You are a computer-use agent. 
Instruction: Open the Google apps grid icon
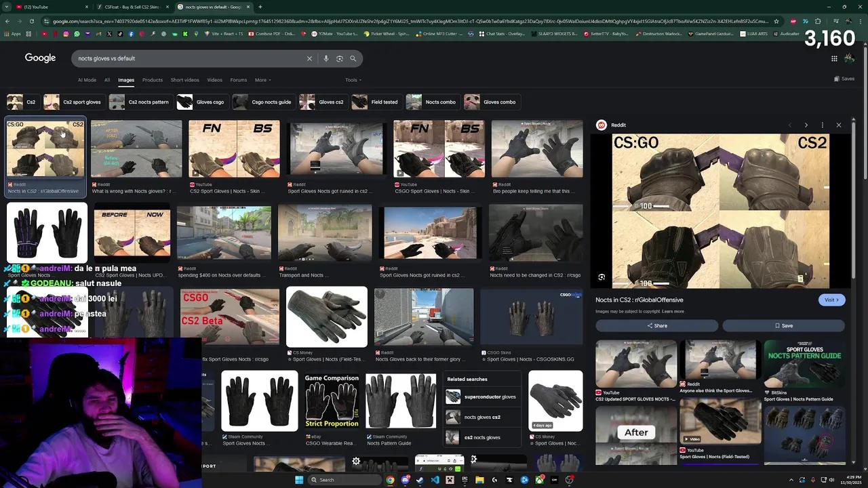tap(834, 58)
